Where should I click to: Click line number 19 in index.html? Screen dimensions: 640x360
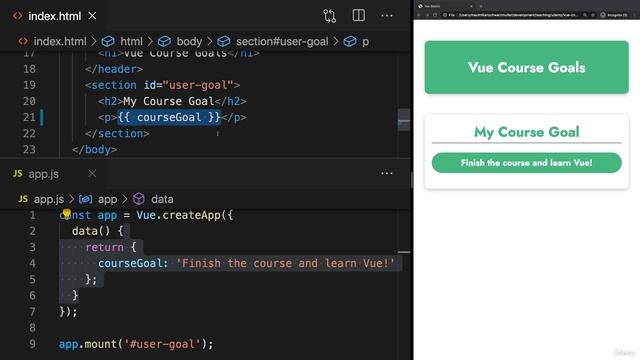[x=29, y=85]
